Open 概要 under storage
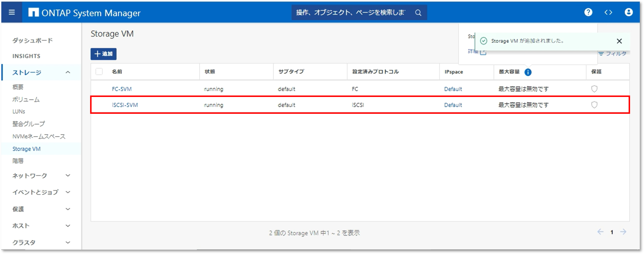Viewport: 644px width, 254px height. (18, 87)
